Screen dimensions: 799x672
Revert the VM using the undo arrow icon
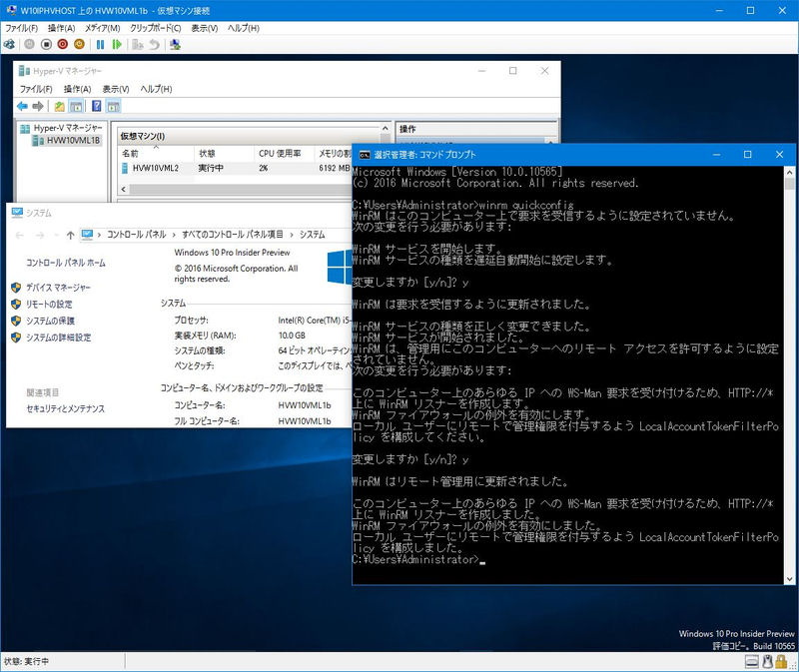pos(155,45)
